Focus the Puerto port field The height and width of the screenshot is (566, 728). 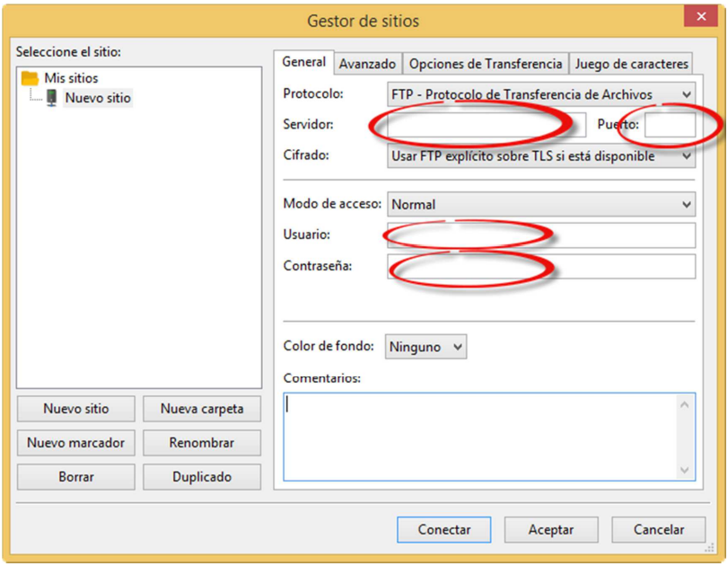point(670,126)
